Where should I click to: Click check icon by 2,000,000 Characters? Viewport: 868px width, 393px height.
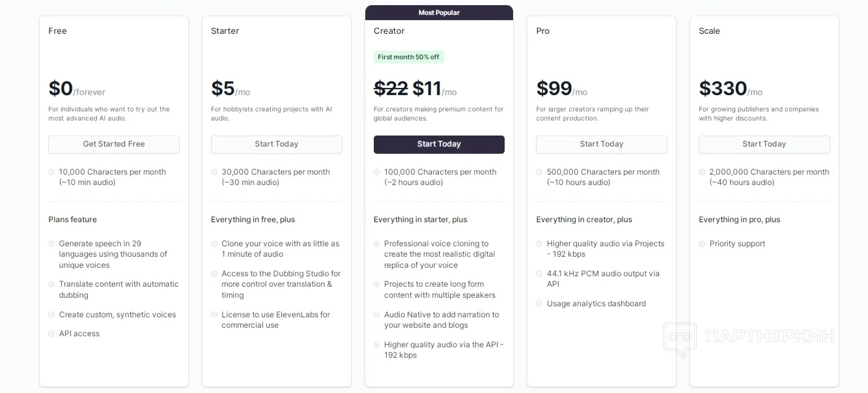click(x=702, y=172)
